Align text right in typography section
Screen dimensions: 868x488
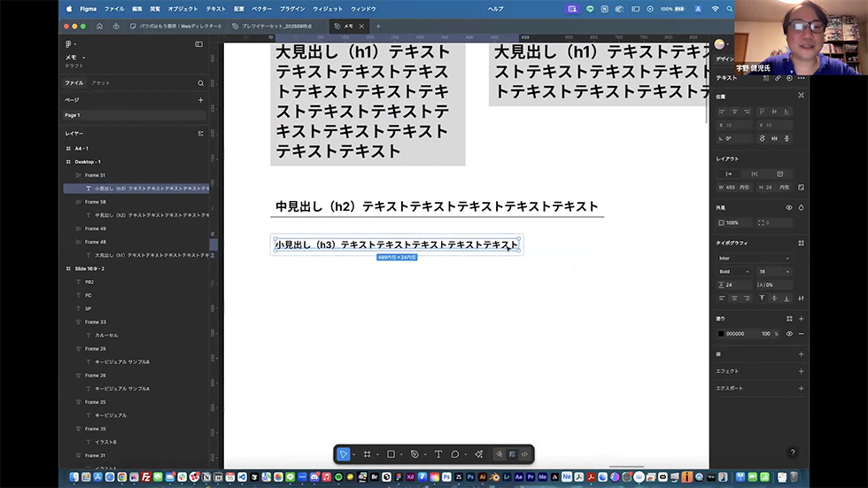747,298
